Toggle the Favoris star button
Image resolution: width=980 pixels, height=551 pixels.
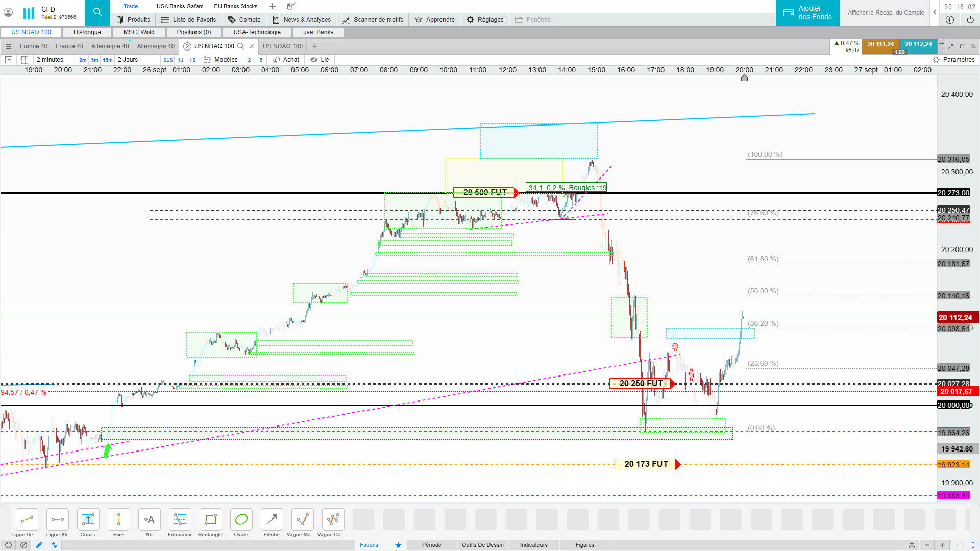(x=398, y=545)
